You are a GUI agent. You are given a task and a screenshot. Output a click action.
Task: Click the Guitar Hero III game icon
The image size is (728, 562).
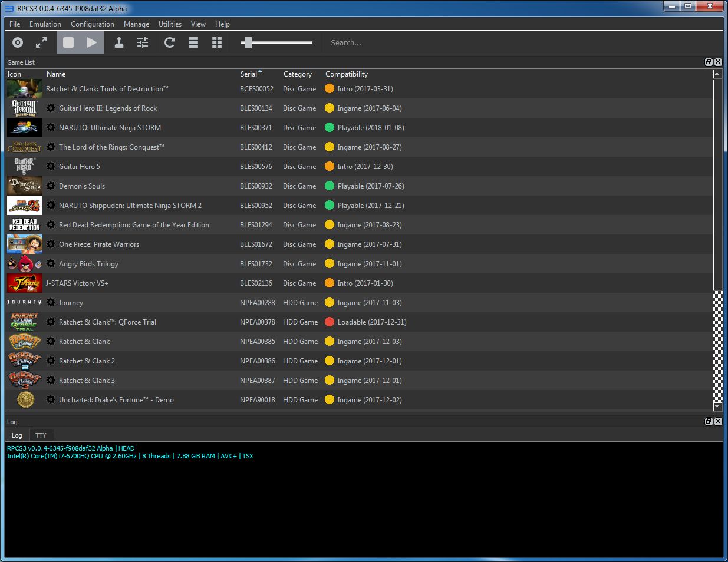25,108
